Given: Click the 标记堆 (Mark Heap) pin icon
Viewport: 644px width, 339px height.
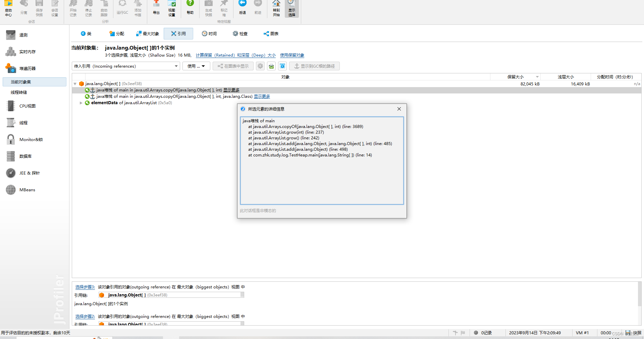Looking at the screenshot, I should pyautogui.click(x=224, y=8).
